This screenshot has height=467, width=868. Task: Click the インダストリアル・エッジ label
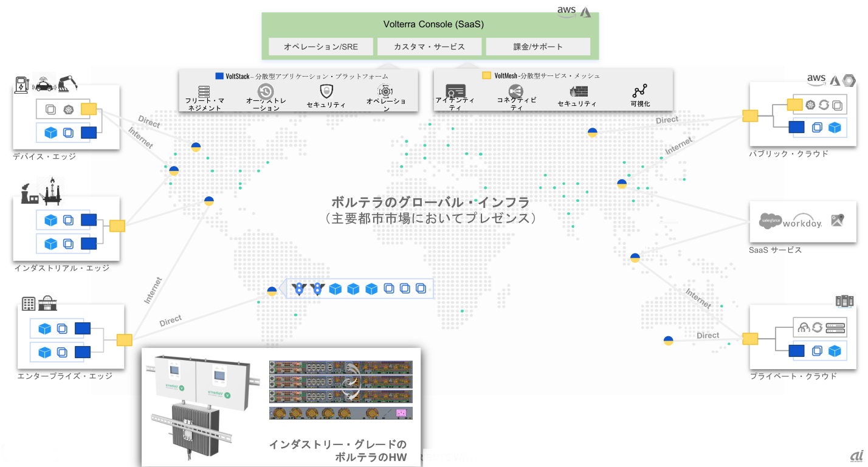pyautogui.click(x=61, y=268)
